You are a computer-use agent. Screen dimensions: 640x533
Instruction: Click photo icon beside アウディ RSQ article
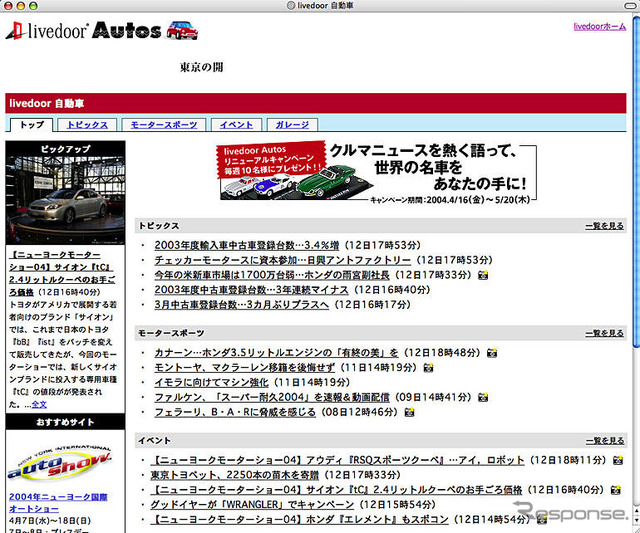(x=618, y=460)
